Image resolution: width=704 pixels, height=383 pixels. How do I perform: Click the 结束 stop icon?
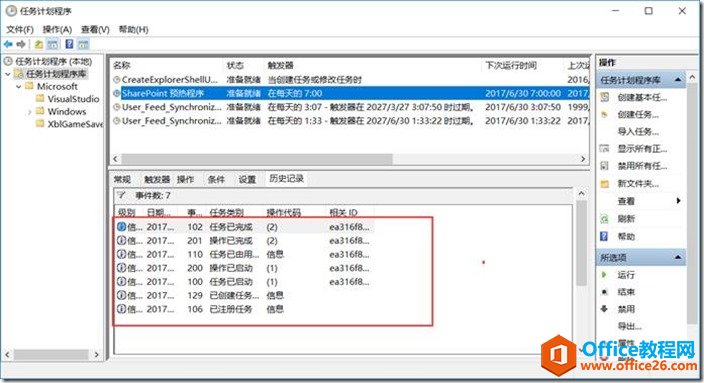pyautogui.click(x=604, y=292)
